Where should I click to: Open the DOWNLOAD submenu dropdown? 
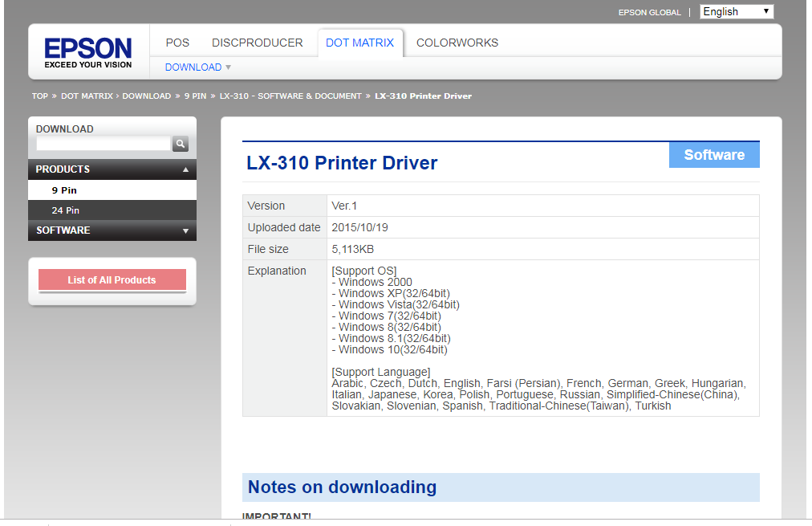point(198,67)
